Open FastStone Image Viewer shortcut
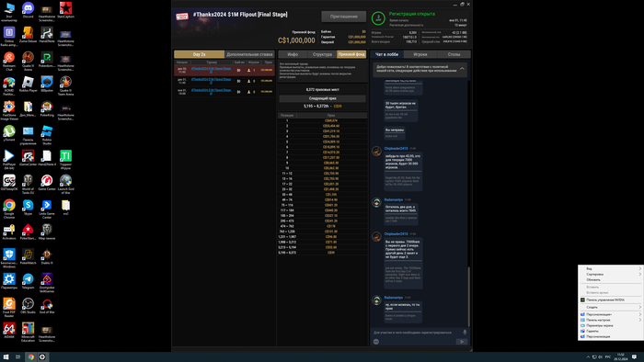The image size is (644, 362). coord(9,110)
